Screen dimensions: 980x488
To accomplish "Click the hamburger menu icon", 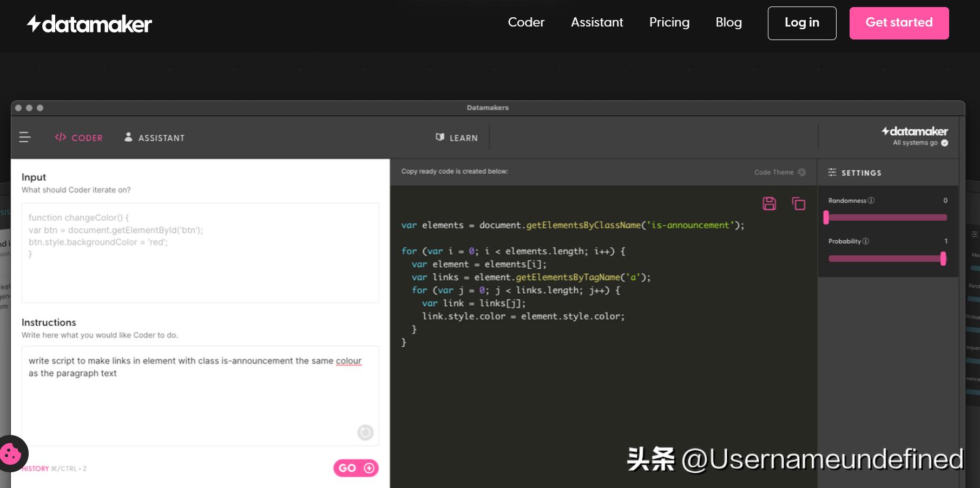I will pos(25,137).
